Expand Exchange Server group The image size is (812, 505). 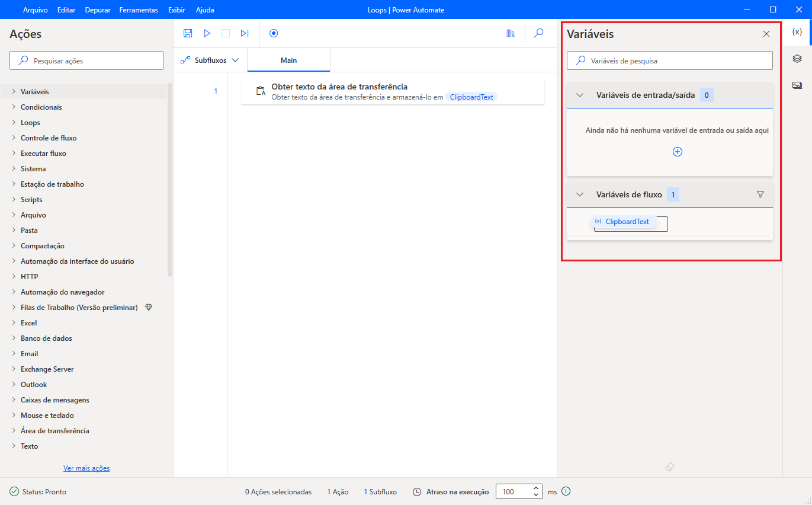[14, 369]
